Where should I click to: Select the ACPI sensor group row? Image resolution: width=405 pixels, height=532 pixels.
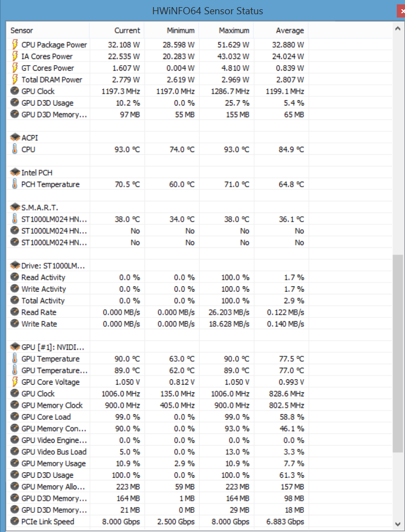pyautogui.click(x=30, y=138)
